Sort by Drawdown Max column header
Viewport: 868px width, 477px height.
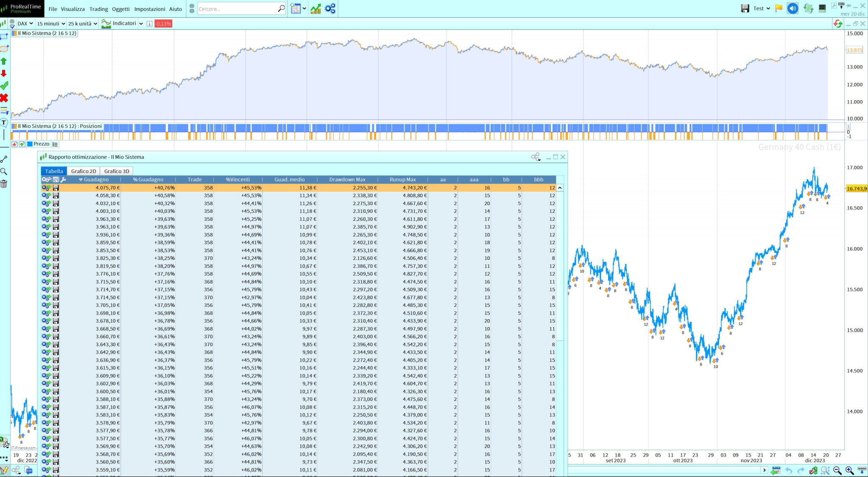pyautogui.click(x=347, y=179)
